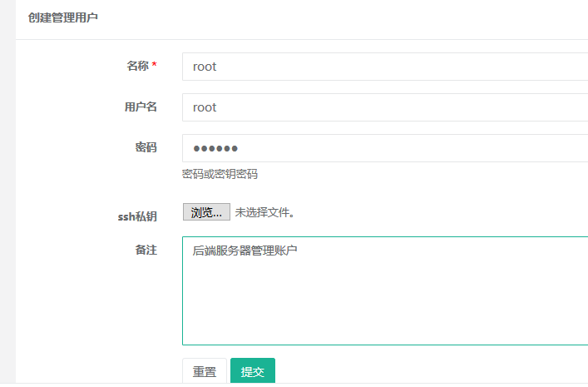Click the 名称 name input field
The width and height of the screenshot is (588, 387).
pyautogui.click(x=383, y=67)
